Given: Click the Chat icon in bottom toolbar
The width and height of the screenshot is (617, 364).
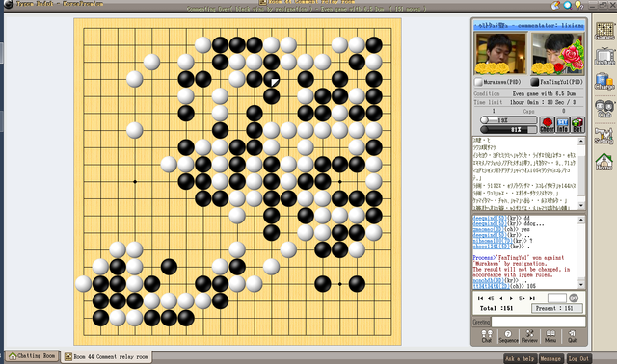Looking at the screenshot, I should click(486, 336).
